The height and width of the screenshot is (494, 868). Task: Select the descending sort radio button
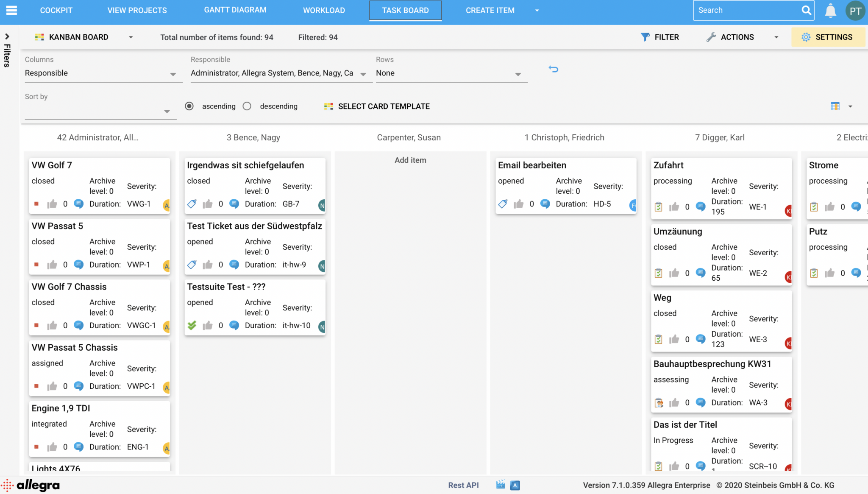(x=247, y=106)
